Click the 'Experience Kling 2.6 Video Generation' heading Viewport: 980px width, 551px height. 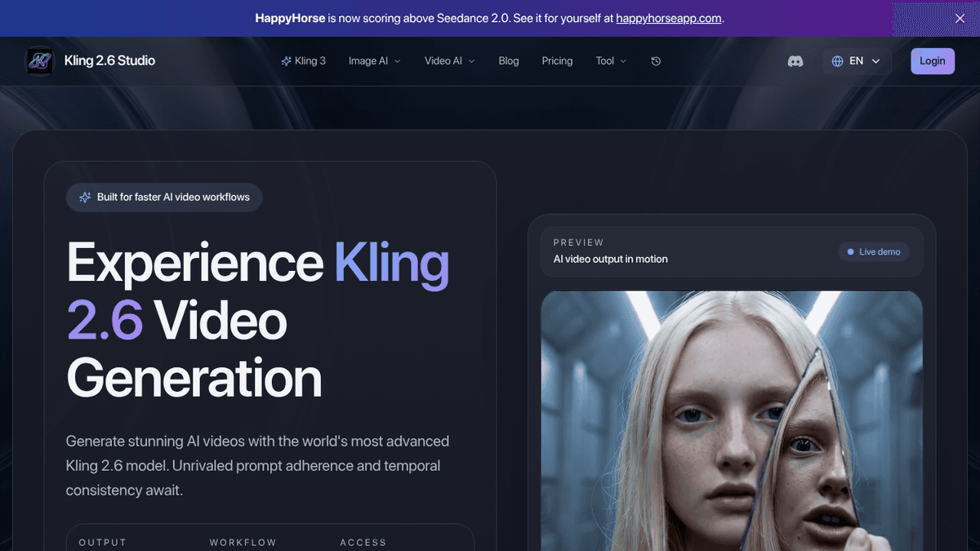258,320
